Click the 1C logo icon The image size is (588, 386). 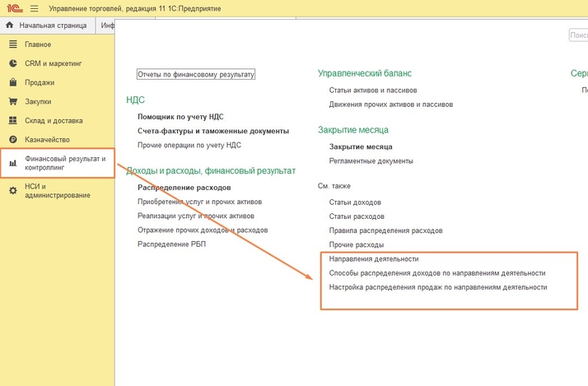pyautogui.click(x=14, y=8)
